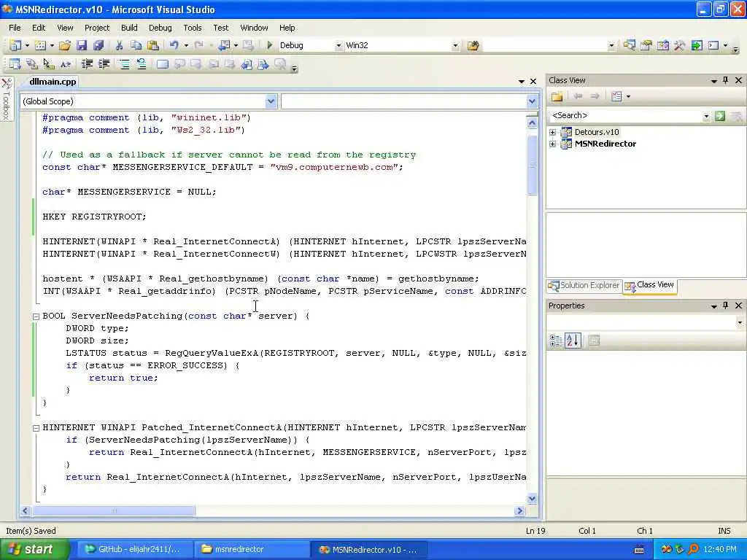Click the Open File folder icon

pyautogui.click(x=65, y=45)
